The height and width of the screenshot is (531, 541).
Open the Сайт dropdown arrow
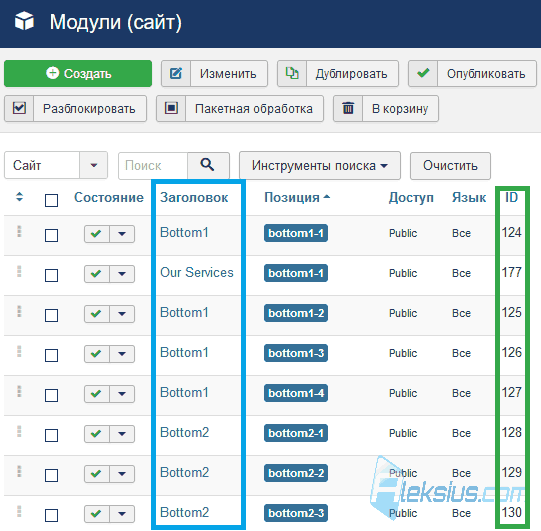click(x=94, y=165)
